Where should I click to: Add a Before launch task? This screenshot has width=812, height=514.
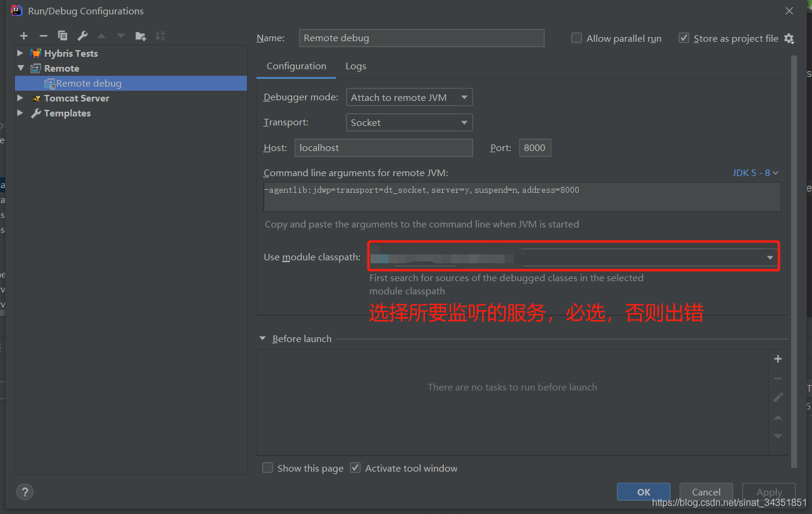[x=778, y=359]
